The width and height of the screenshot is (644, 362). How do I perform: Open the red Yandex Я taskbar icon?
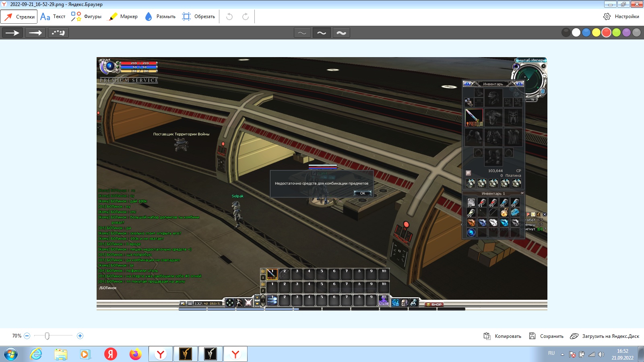coord(110,354)
